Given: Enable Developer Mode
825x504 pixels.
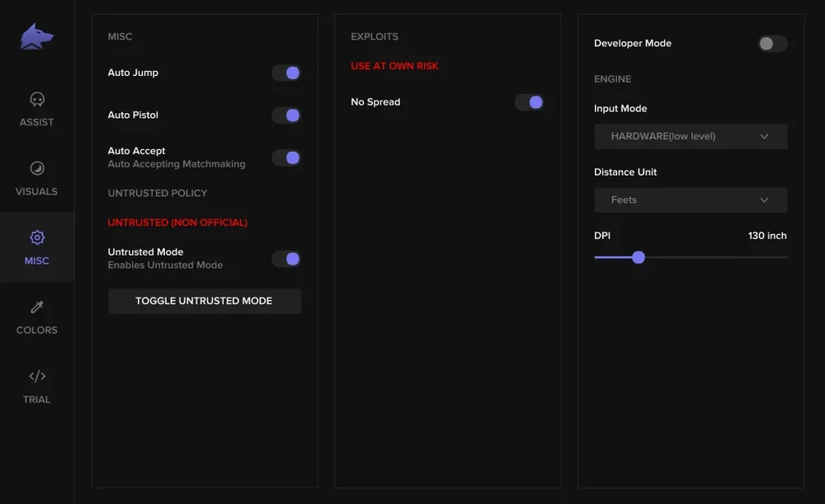Looking at the screenshot, I should click(771, 43).
